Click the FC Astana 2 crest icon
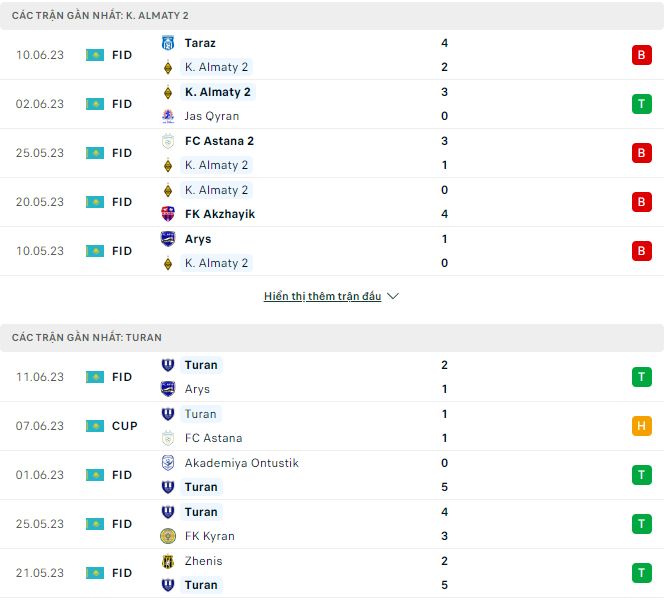 [x=168, y=141]
